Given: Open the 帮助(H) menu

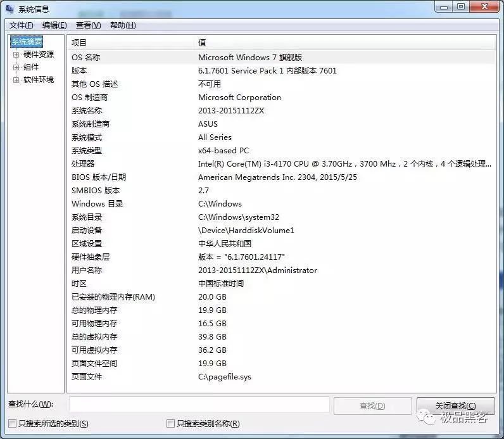Looking at the screenshot, I should coord(123,25).
